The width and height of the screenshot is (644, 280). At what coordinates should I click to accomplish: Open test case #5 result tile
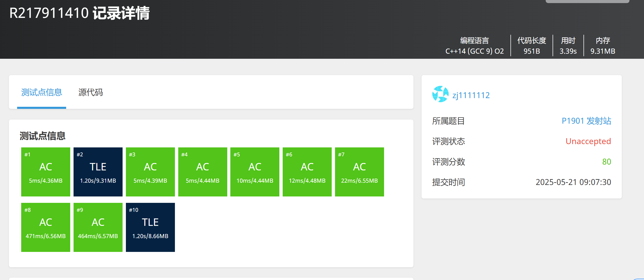coord(255,172)
